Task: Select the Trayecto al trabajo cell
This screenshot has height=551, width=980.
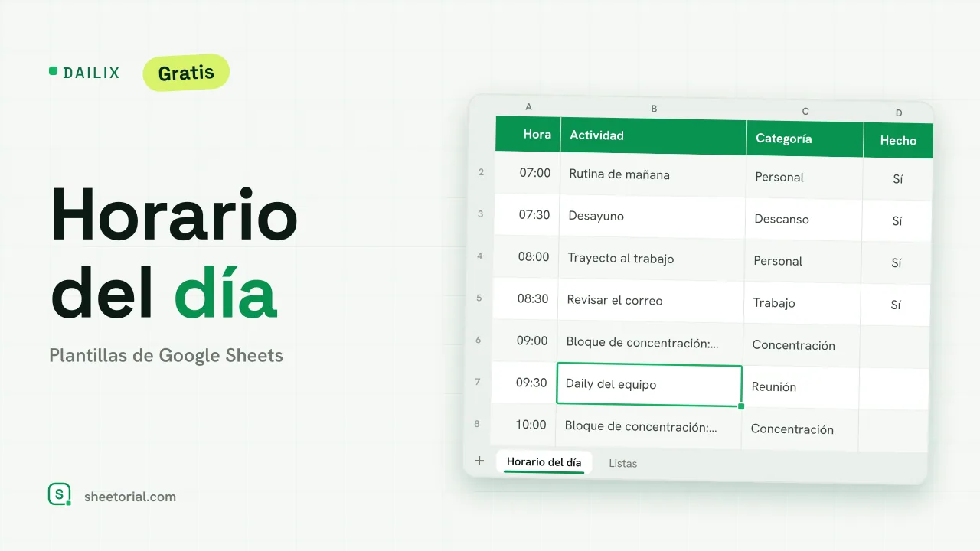Action: (652, 259)
